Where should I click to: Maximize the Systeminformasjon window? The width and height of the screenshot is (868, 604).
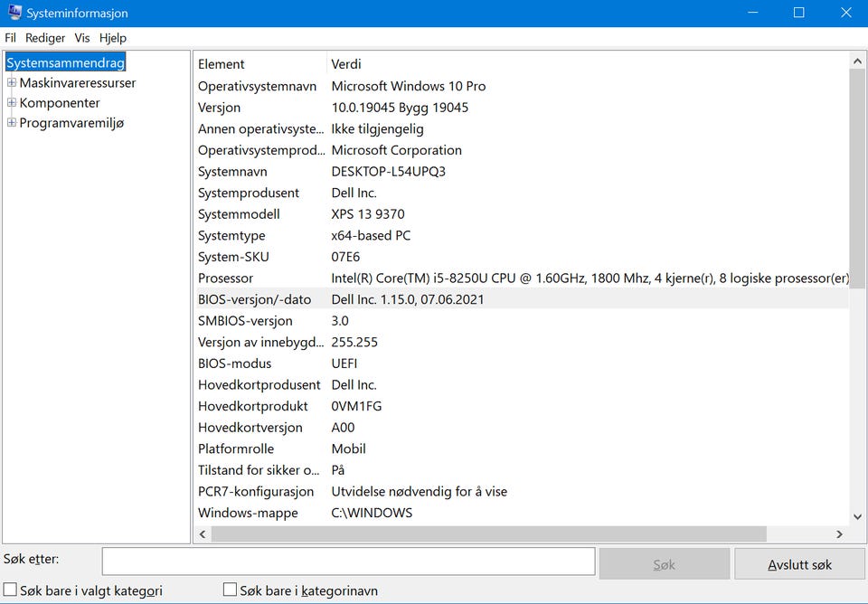[798, 12]
